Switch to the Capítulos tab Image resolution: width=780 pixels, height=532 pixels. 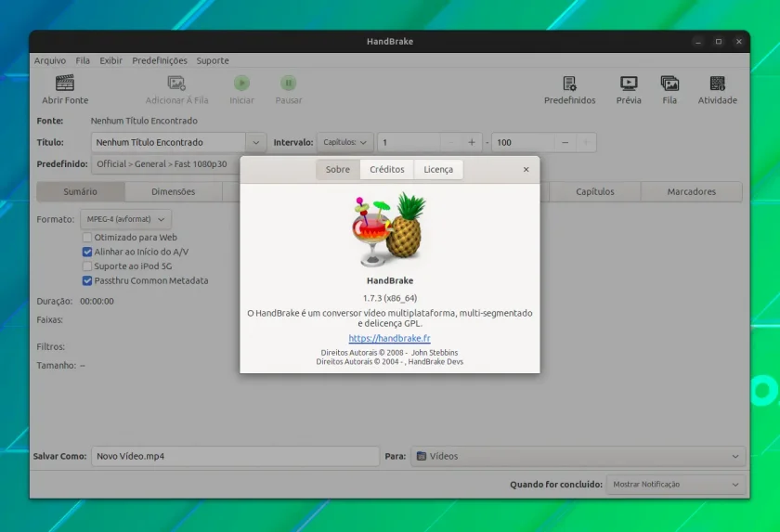click(595, 191)
